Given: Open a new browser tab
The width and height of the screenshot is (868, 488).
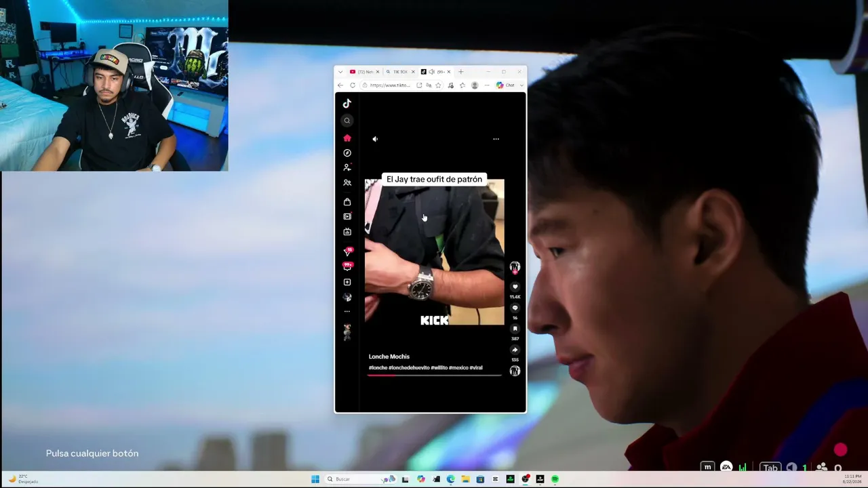Looking at the screenshot, I should (x=461, y=72).
